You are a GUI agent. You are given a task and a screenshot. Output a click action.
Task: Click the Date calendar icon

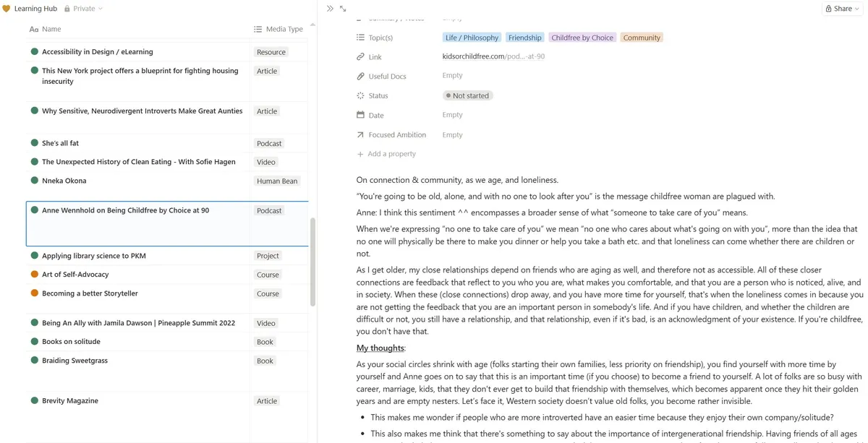coord(360,115)
